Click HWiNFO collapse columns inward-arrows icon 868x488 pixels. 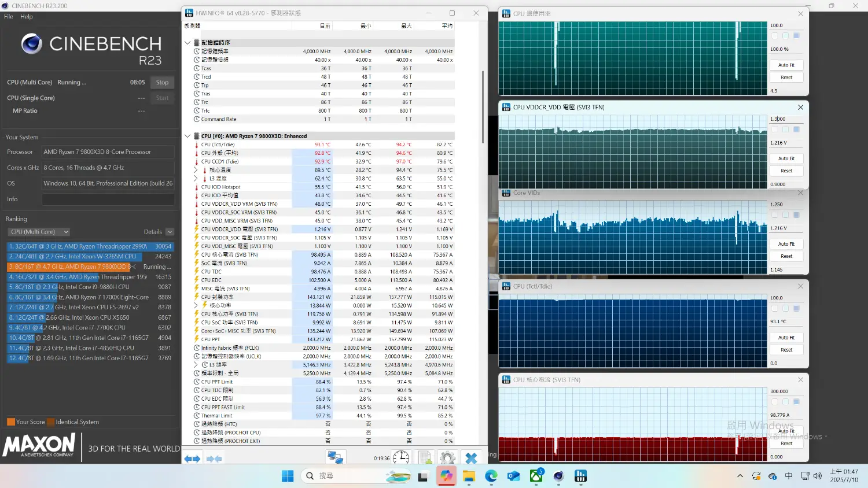pos(214,459)
